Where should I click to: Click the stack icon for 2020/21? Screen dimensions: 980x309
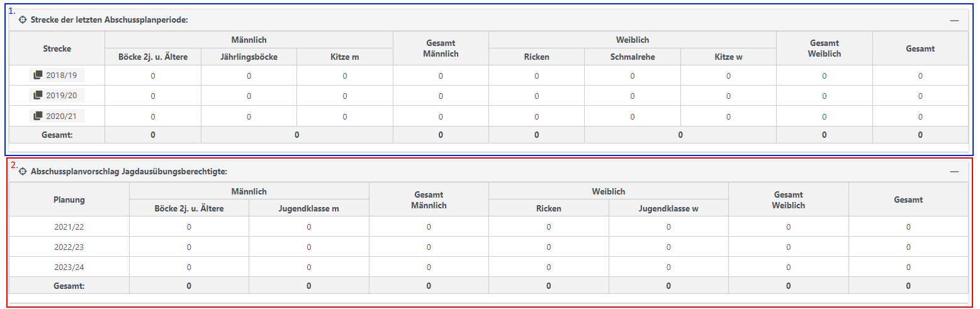coord(38,116)
